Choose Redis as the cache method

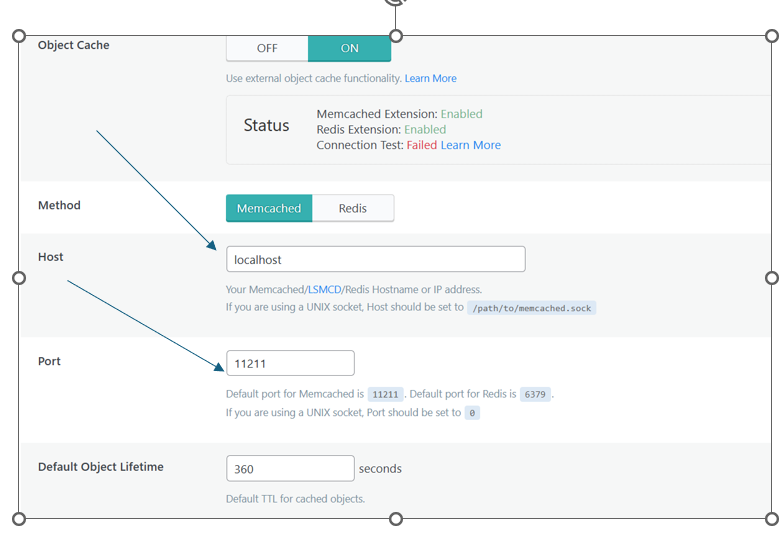point(353,208)
